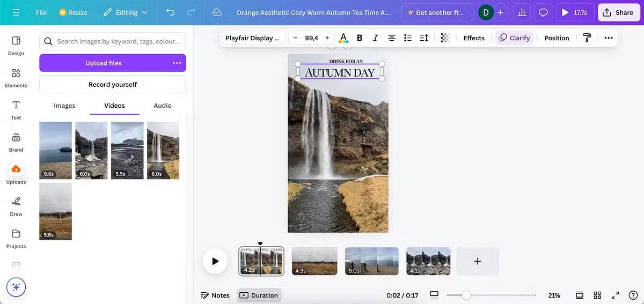
Task: Toggle italic text formatting
Action: point(375,38)
